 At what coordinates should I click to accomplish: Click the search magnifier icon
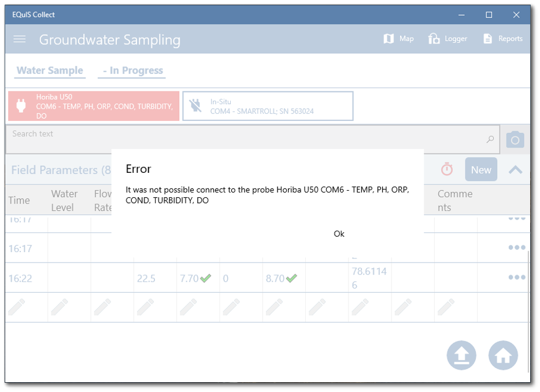[x=490, y=139]
